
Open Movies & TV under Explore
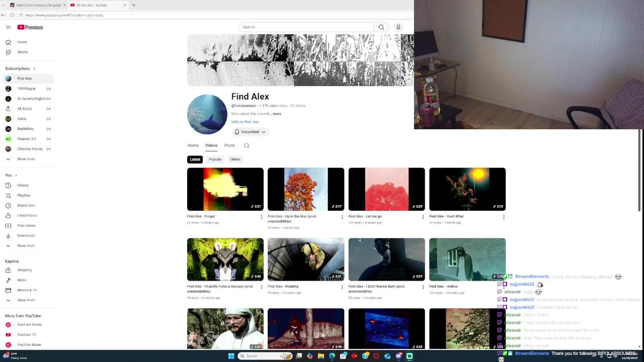[28, 290]
